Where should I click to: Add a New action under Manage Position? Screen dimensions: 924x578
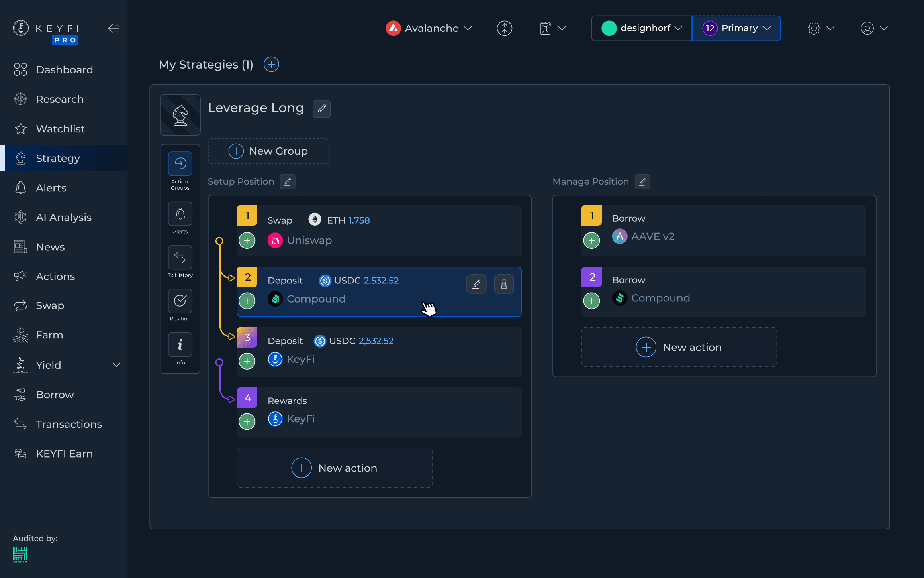pos(679,347)
